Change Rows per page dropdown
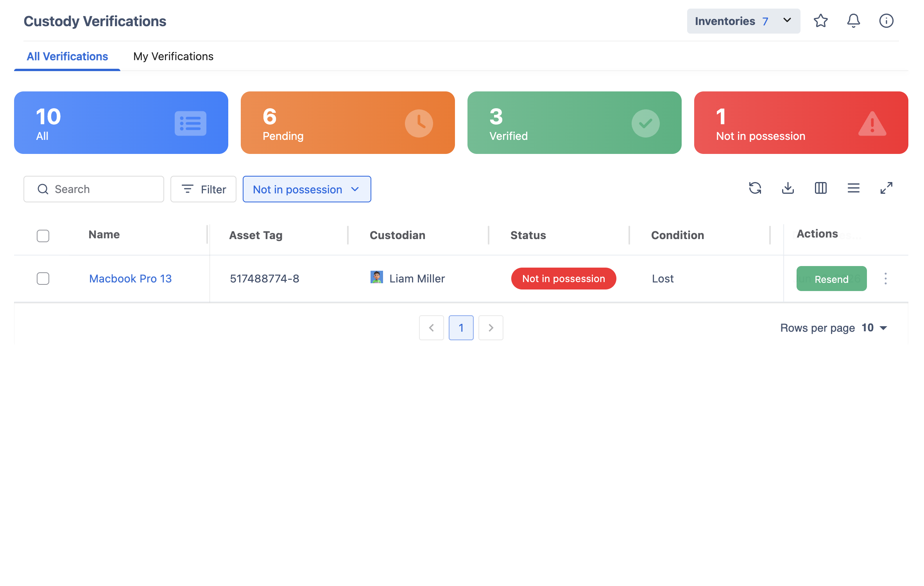924x586 pixels. (x=874, y=328)
